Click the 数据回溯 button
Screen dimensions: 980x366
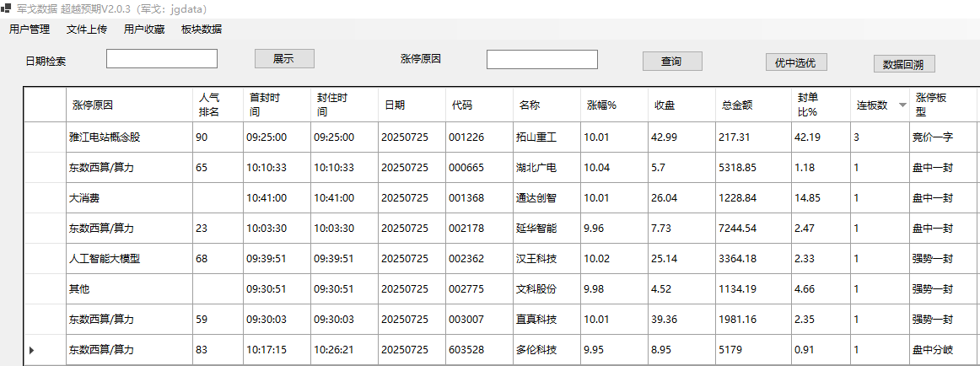tap(904, 64)
